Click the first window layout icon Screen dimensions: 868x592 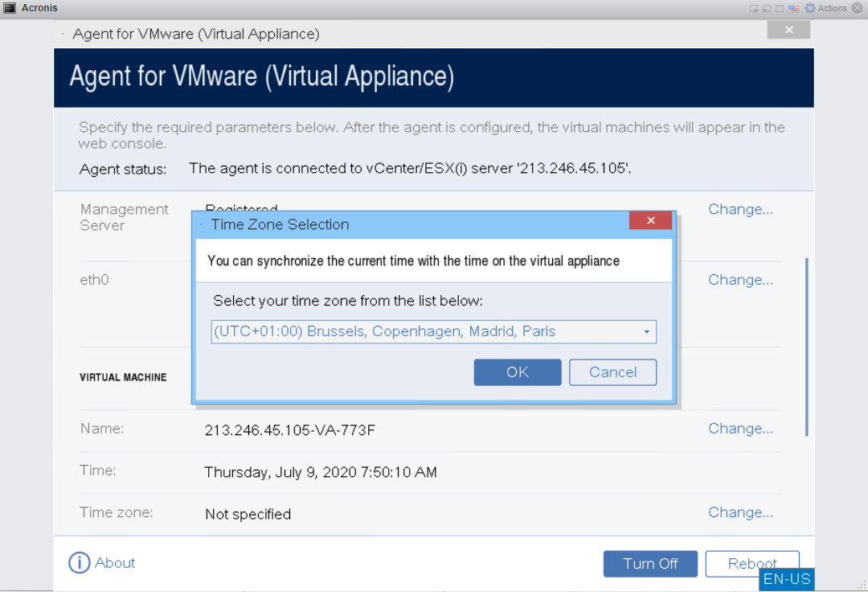[x=753, y=8]
